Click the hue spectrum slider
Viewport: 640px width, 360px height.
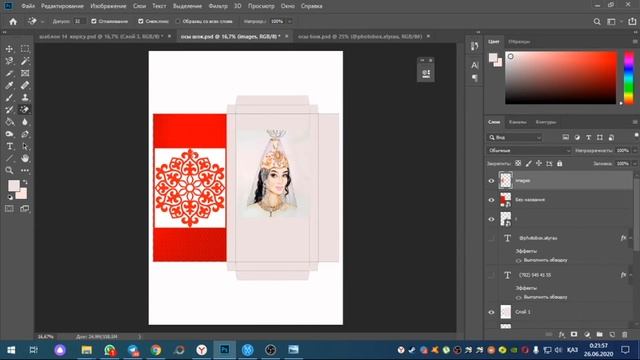(629, 78)
